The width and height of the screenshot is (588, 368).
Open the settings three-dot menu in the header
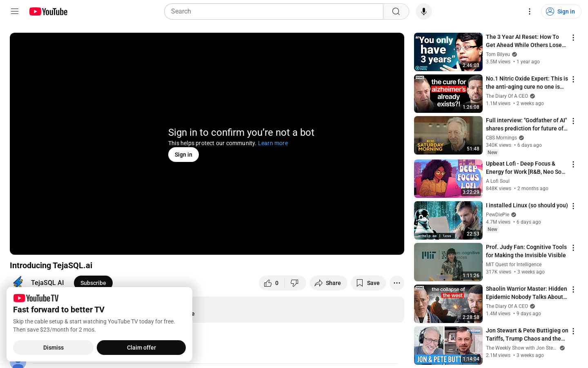(x=530, y=11)
